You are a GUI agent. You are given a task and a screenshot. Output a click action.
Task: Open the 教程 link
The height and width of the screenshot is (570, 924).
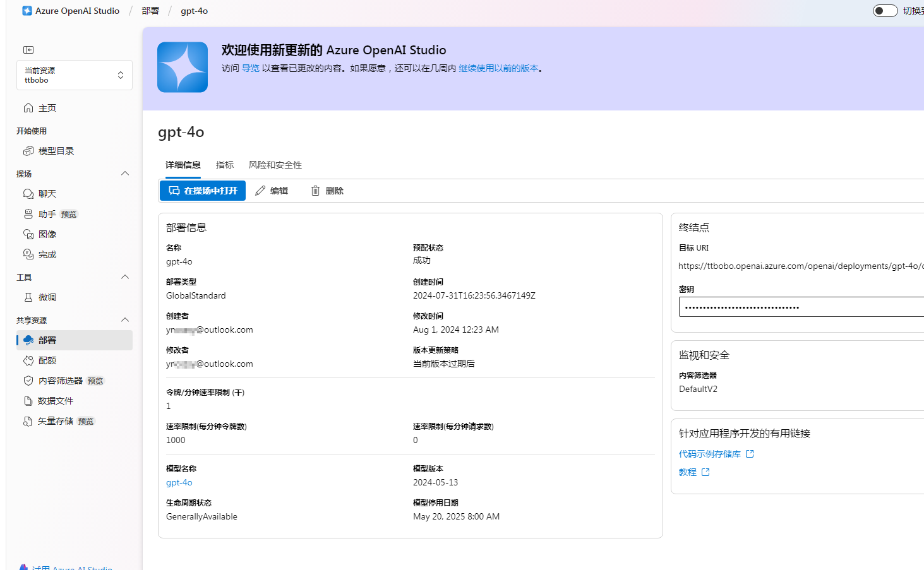(x=688, y=472)
